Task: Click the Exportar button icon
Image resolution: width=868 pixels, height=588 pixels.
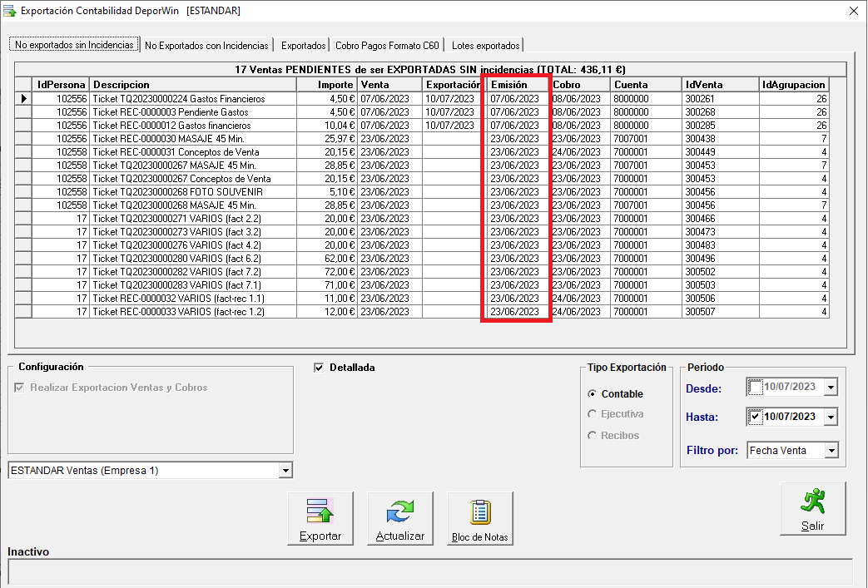Action: click(320, 511)
